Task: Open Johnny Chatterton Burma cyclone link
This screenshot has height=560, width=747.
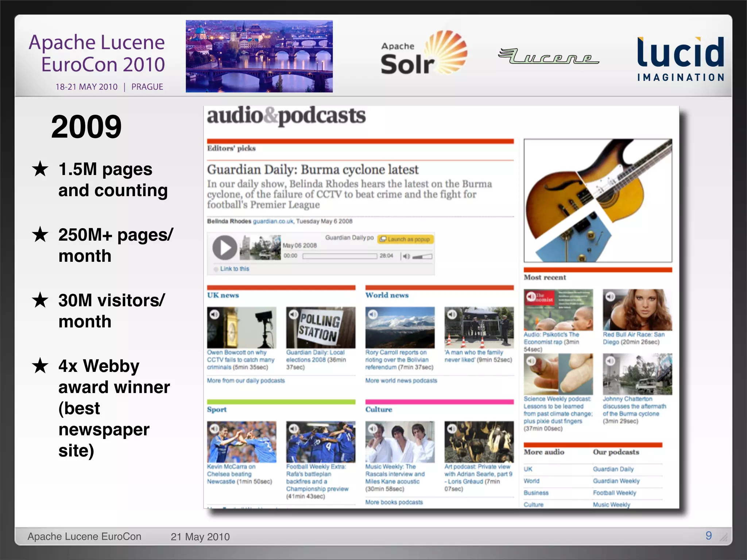Action: pyautogui.click(x=634, y=410)
